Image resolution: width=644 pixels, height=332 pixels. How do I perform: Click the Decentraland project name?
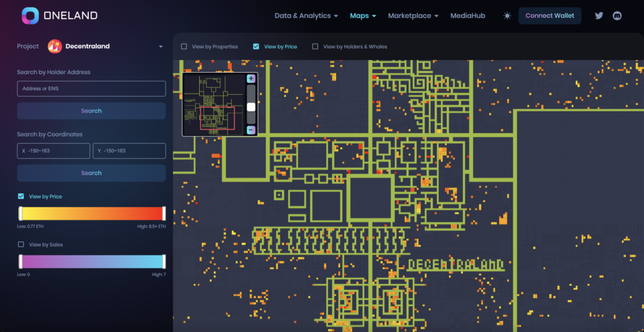click(x=88, y=46)
